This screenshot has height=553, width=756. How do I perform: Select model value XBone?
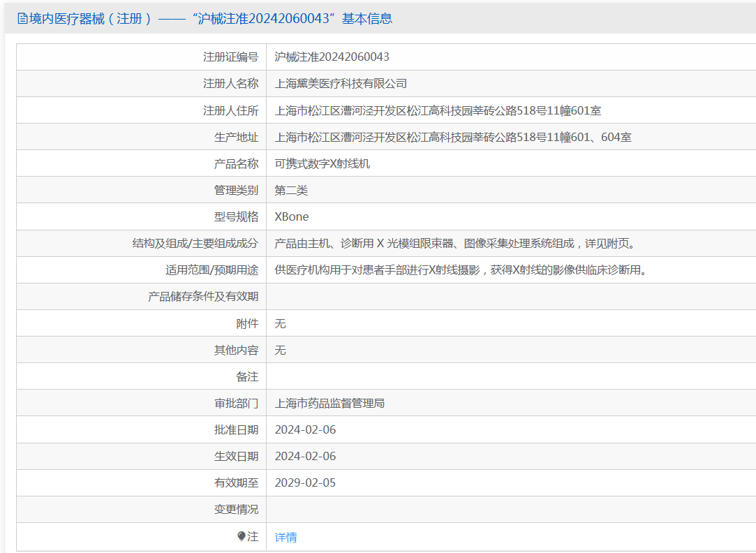pos(292,217)
